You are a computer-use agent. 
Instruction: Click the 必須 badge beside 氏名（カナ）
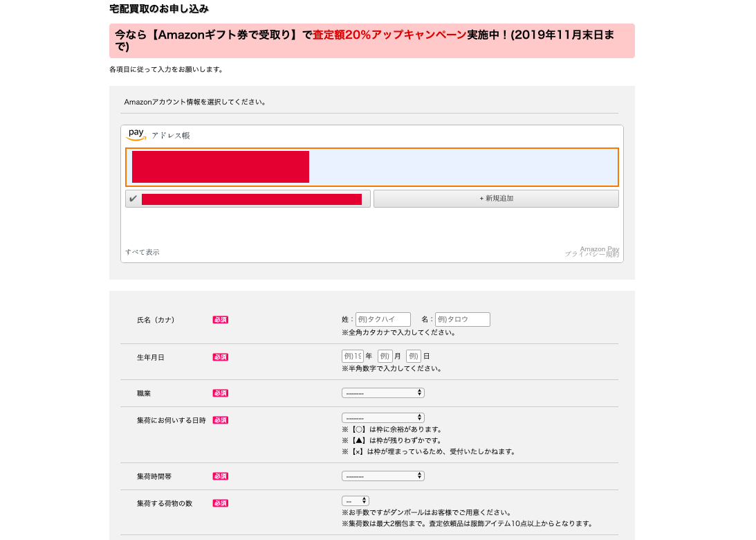[x=221, y=320]
